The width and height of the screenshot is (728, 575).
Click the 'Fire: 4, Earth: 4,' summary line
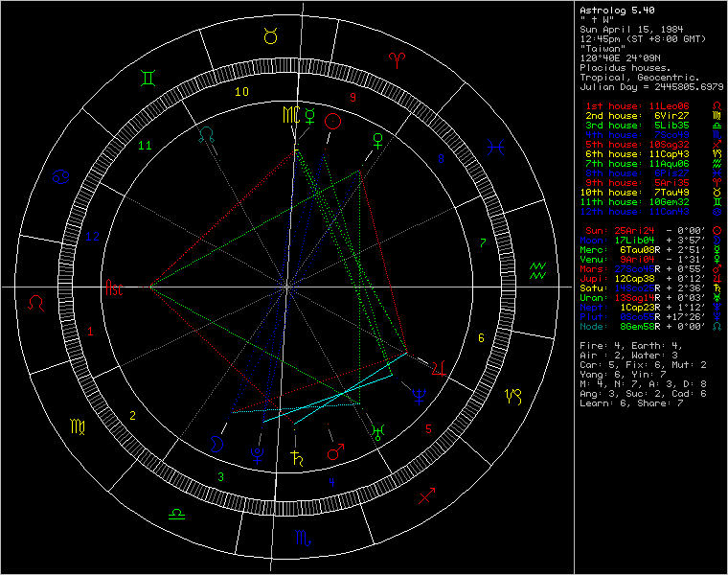[631, 346]
